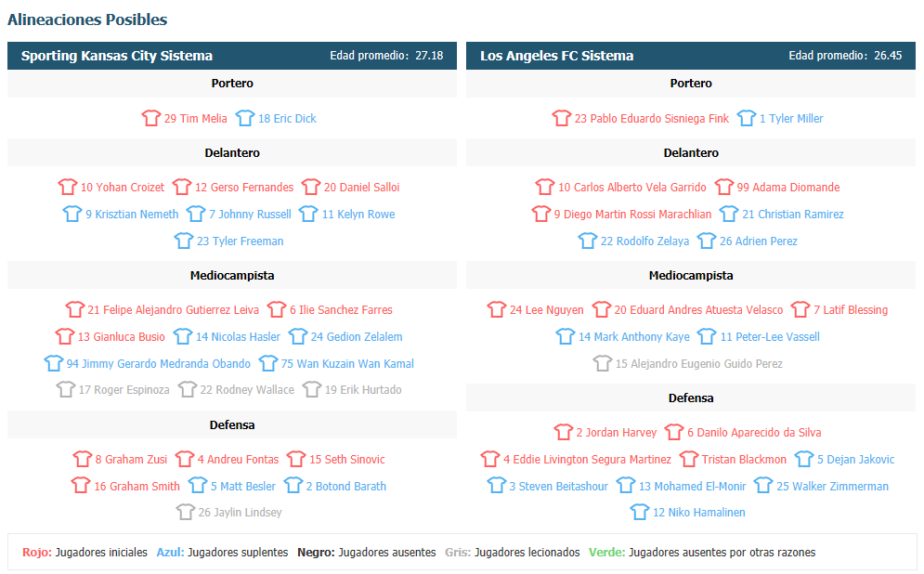924x574 pixels.
Task: Open player 10 Yohan Croizet
Action: (x=123, y=188)
